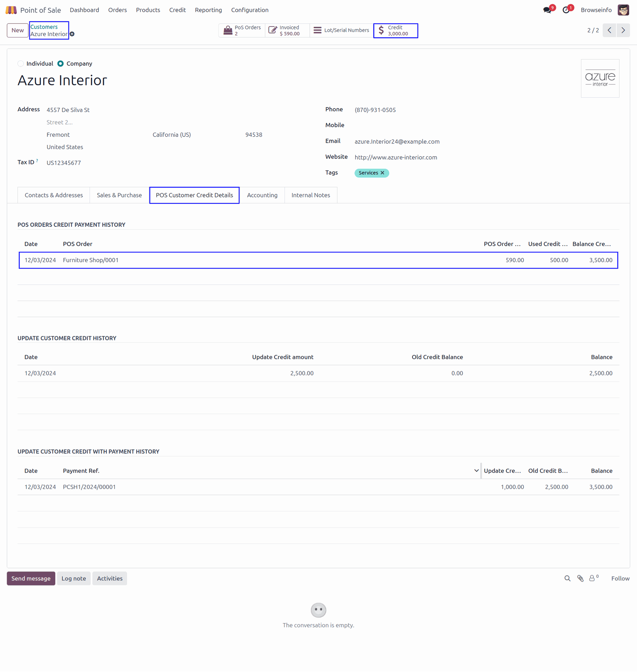Click the Update Credit amount column header

click(x=282, y=357)
